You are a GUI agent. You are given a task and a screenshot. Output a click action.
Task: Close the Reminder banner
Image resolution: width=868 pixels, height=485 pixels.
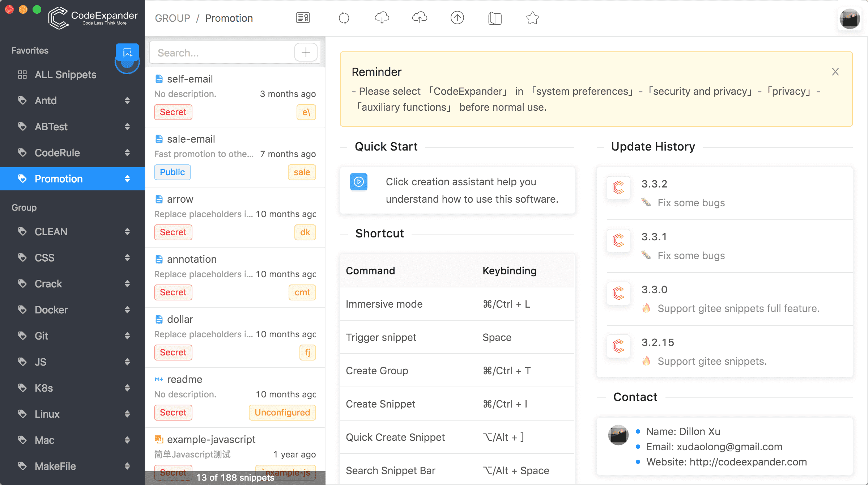835,72
